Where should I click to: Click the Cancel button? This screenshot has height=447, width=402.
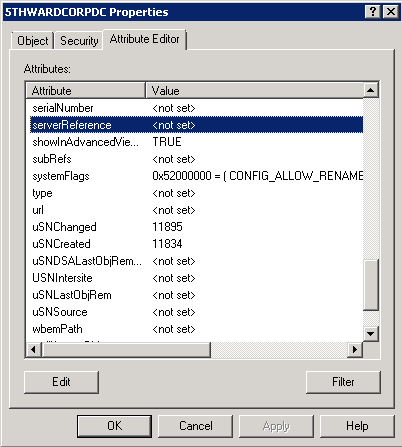click(195, 426)
